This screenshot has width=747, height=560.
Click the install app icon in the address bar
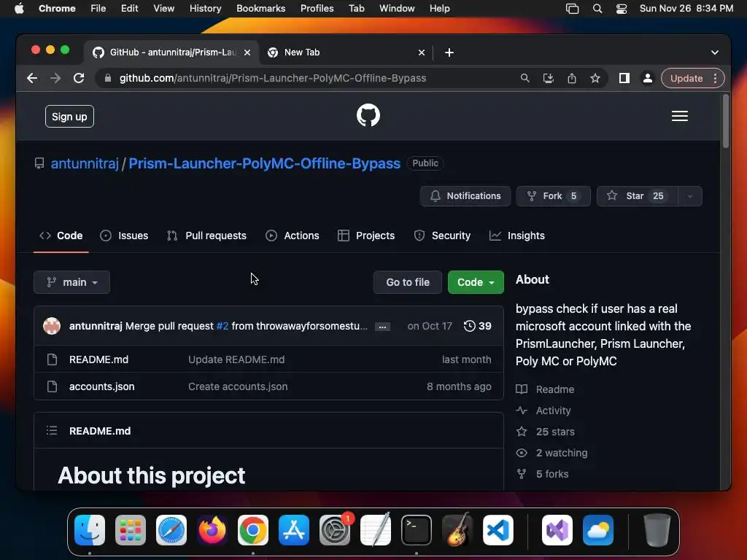pyautogui.click(x=549, y=78)
